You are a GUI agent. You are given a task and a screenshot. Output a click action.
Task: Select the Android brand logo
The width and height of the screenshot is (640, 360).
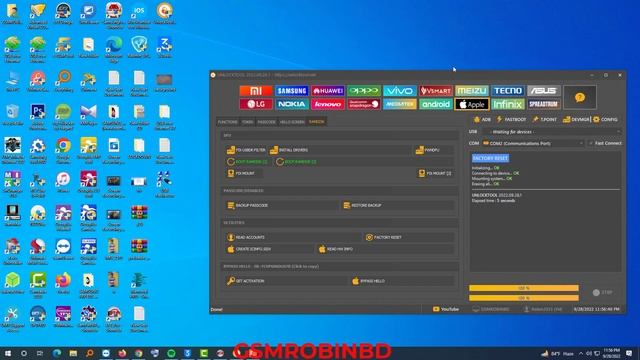[x=436, y=104]
